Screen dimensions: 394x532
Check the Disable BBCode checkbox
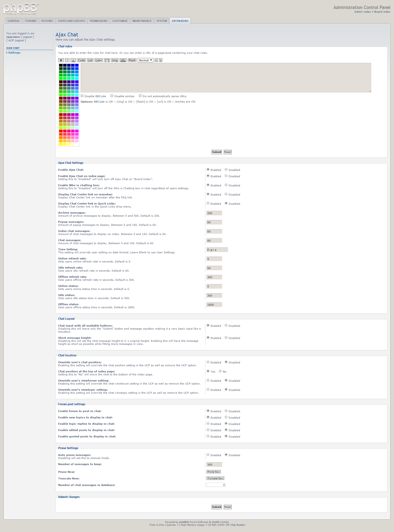pos(82,96)
